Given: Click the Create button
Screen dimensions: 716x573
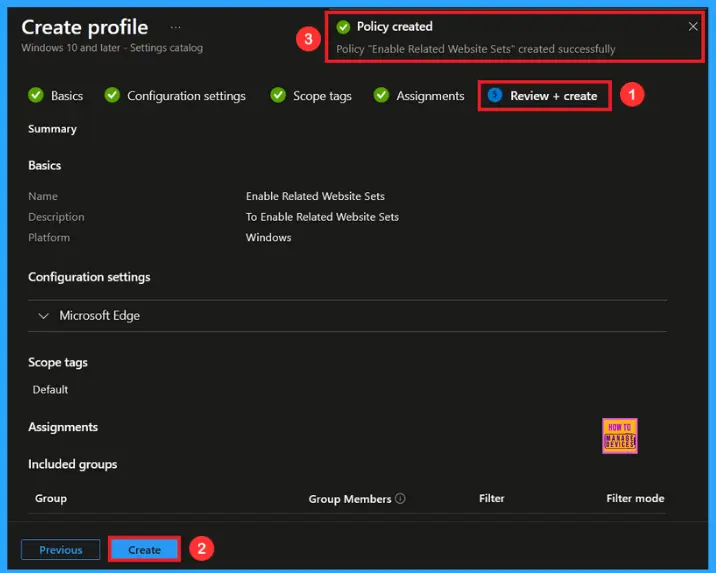Looking at the screenshot, I should point(144,550).
